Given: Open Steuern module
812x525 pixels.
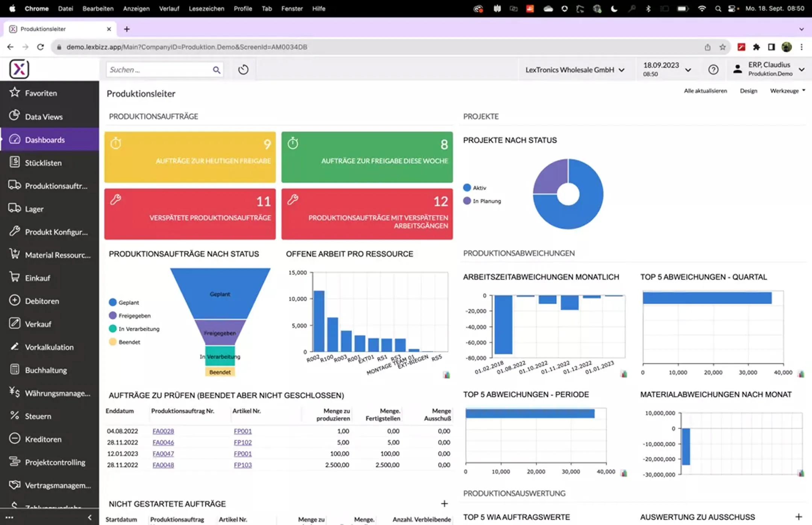Looking at the screenshot, I should point(50,416).
